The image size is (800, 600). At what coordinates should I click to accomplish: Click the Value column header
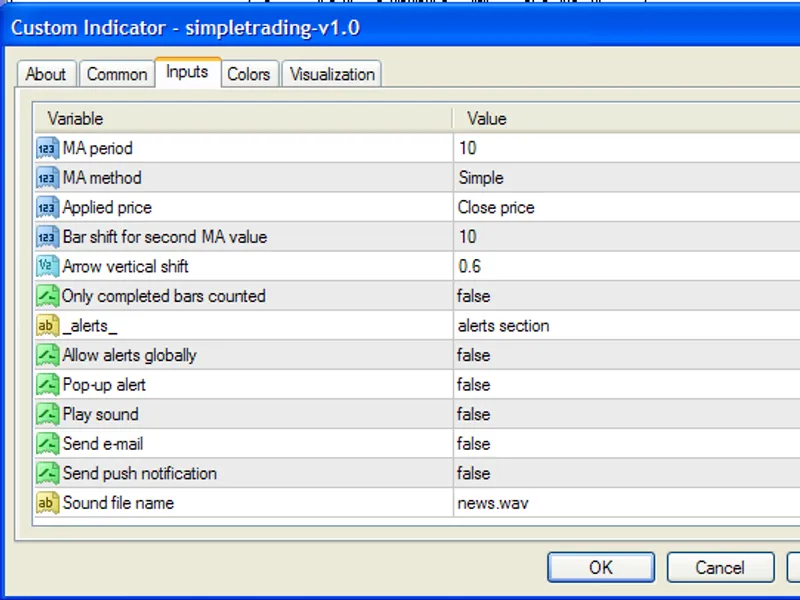(627, 118)
